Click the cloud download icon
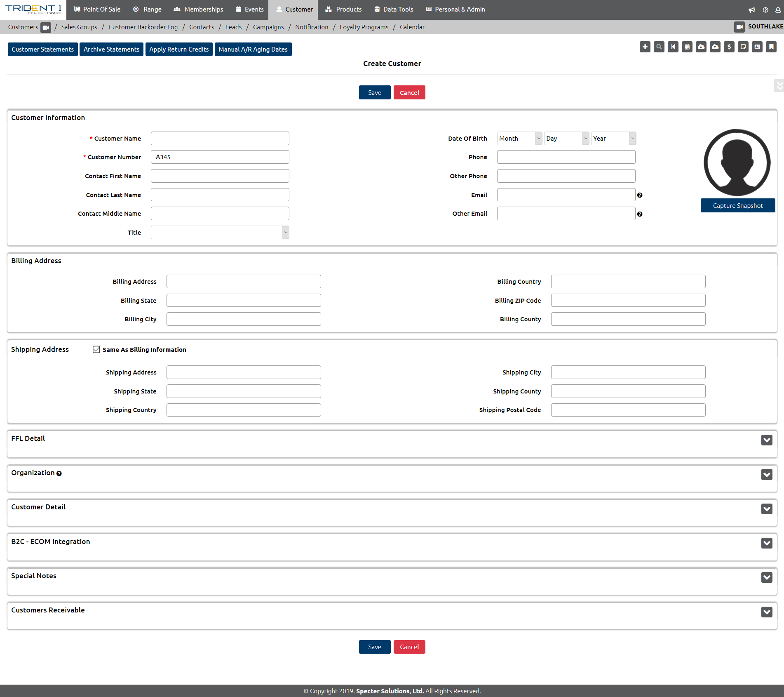The width and height of the screenshot is (784, 697). pyautogui.click(x=701, y=47)
